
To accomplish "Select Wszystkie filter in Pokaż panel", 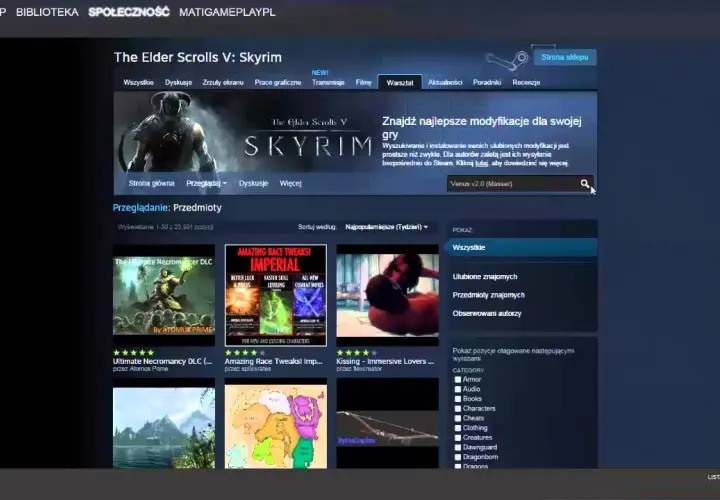I will [x=521, y=247].
